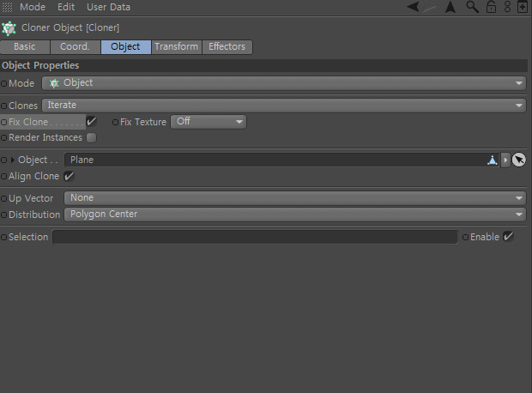Toggle the lock element icon
Viewport: 532px width, 393px height.
(491, 7)
